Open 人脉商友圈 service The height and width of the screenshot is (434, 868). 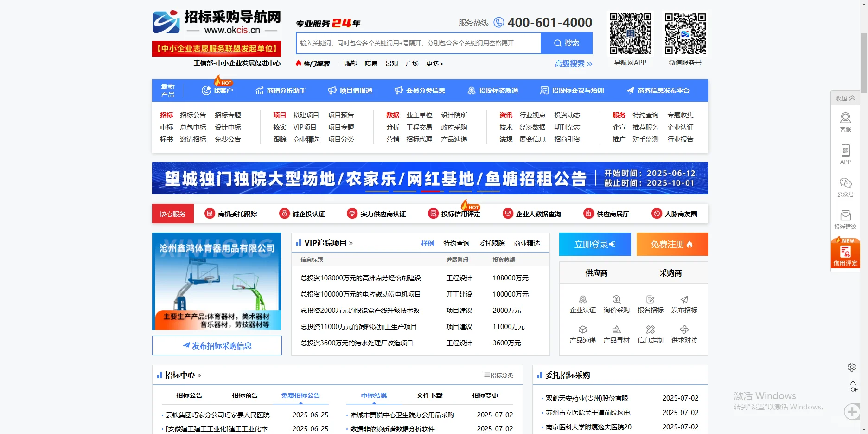pos(657,214)
